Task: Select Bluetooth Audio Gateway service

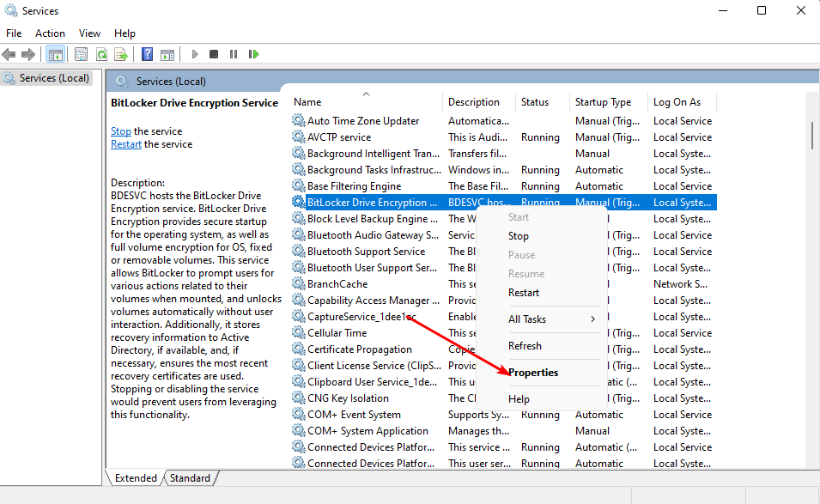Action: (x=373, y=235)
